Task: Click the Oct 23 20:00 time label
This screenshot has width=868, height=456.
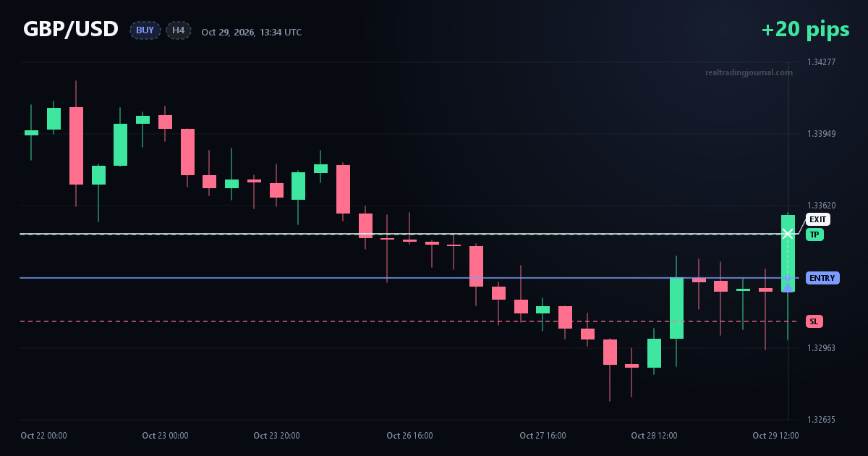Action: click(x=276, y=436)
